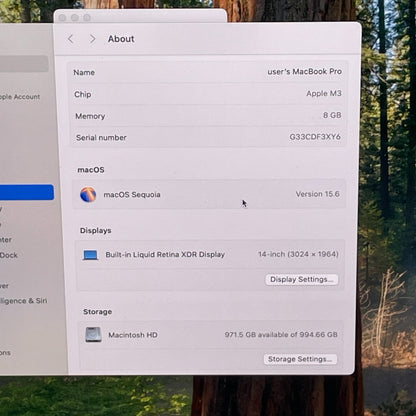Click the sidebar search field

(x=24, y=64)
